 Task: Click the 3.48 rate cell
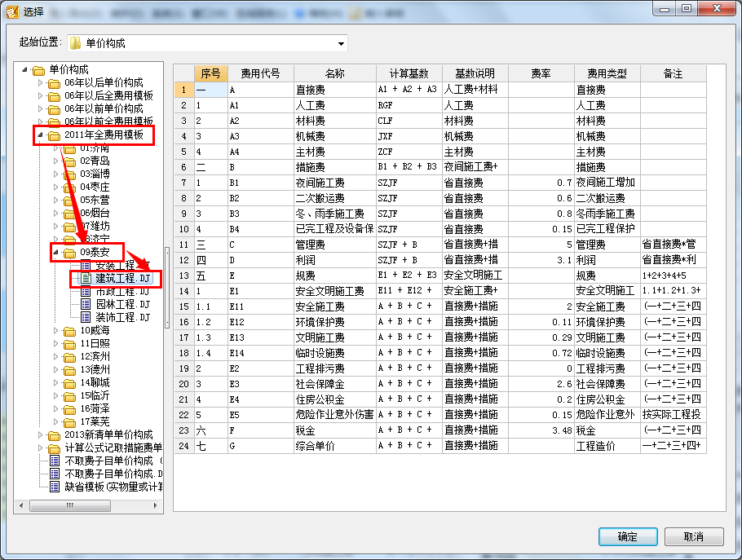click(x=541, y=430)
